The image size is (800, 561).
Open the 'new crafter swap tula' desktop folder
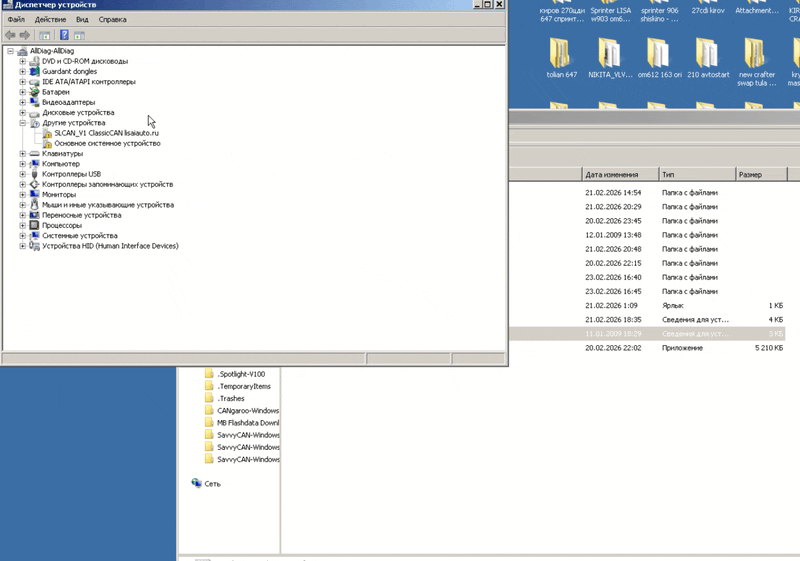pos(758,56)
